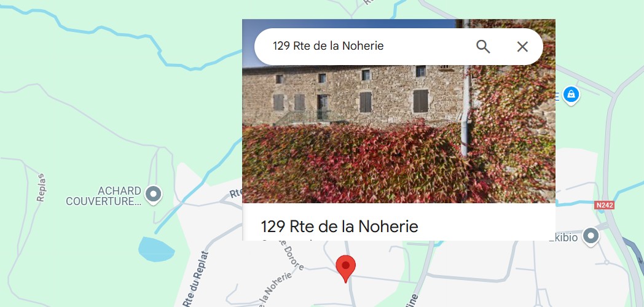Focus the search box containing 129 Rte de la Noherie
The image size is (644, 307).
tap(398, 47)
